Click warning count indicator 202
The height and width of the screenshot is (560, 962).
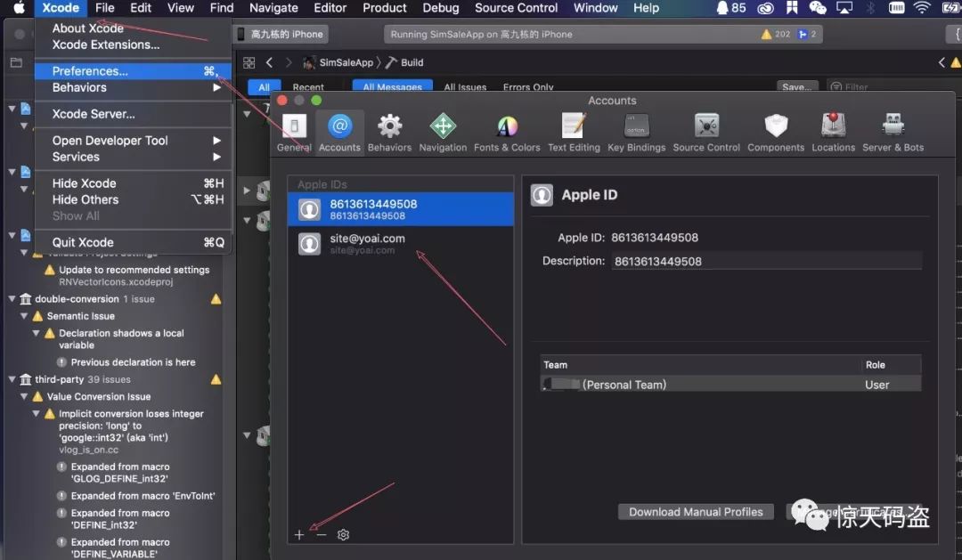(776, 35)
